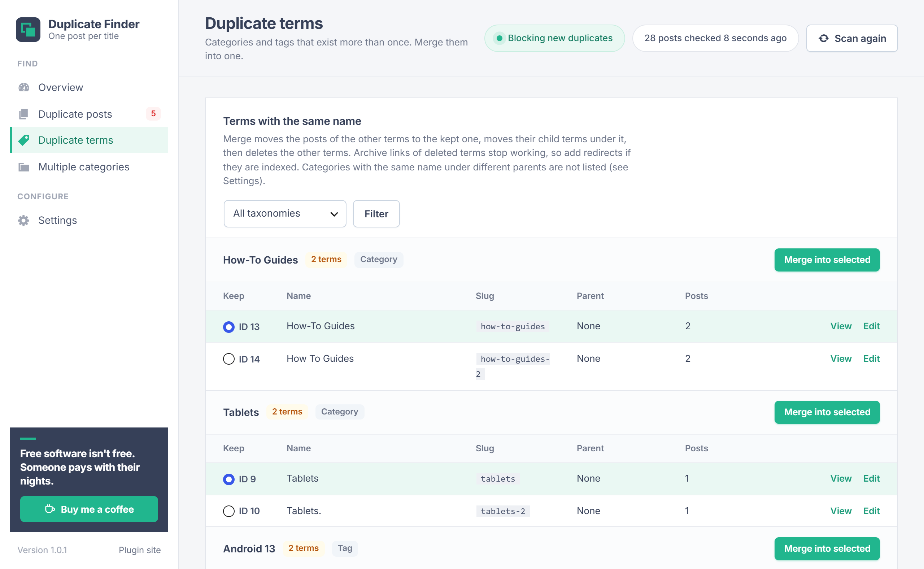The image size is (924, 569).
Task: Click the Blocking new duplicates badge
Action: [x=554, y=38]
